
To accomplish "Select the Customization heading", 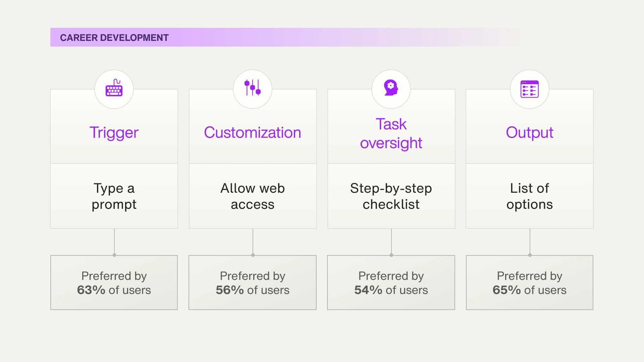I will coord(253,132).
